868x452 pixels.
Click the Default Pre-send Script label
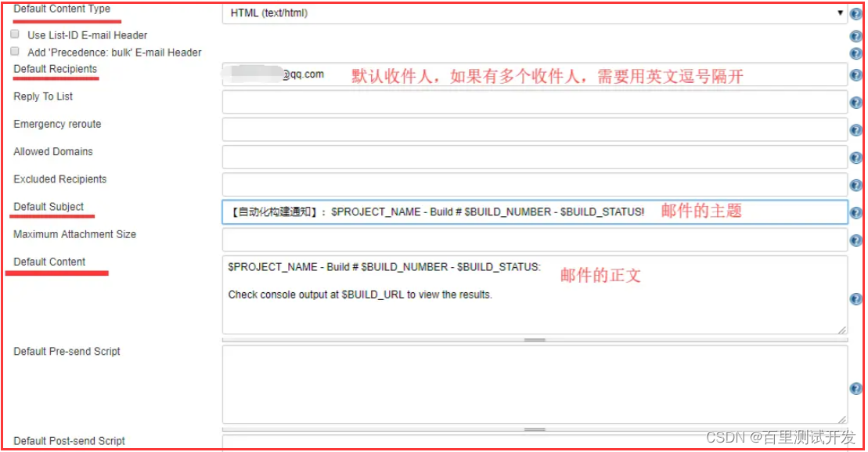point(67,351)
